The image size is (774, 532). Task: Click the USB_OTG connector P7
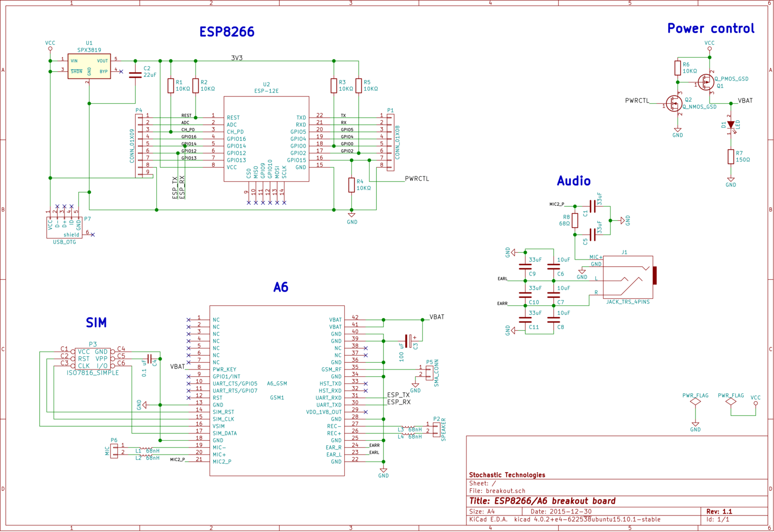point(64,227)
